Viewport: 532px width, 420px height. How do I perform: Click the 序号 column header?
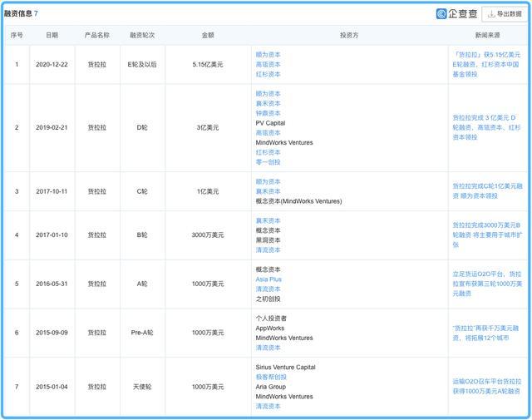coord(17,35)
